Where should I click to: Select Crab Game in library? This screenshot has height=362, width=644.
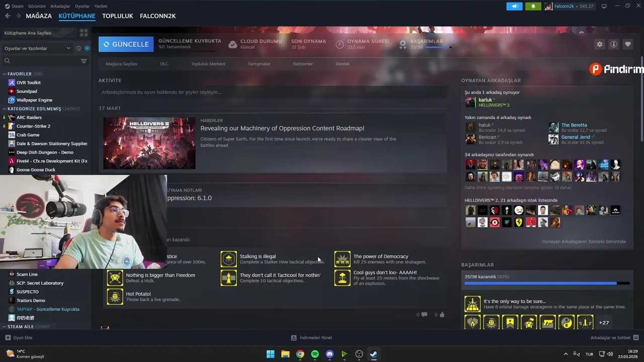pyautogui.click(x=28, y=135)
